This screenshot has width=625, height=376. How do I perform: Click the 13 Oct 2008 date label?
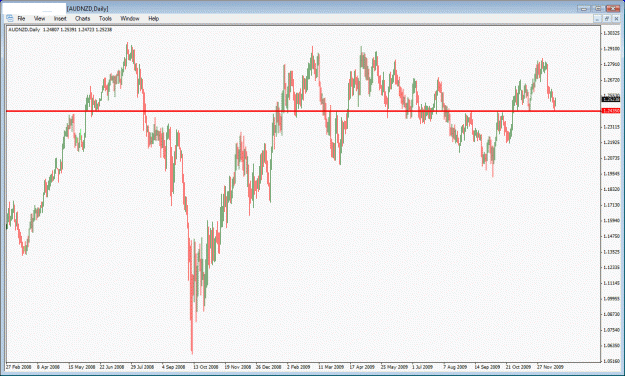(x=206, y=367)
